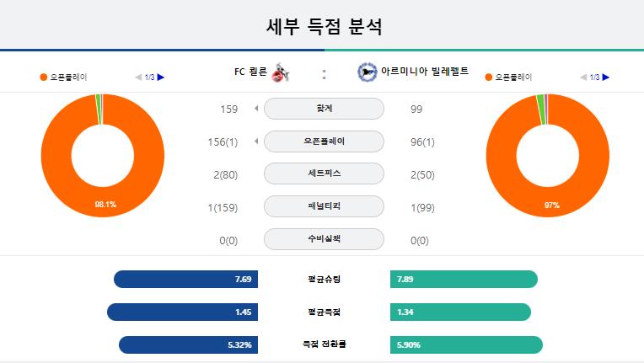
Task: Click the green 5.90% conversion rate bar
Action: pos(466,345)
